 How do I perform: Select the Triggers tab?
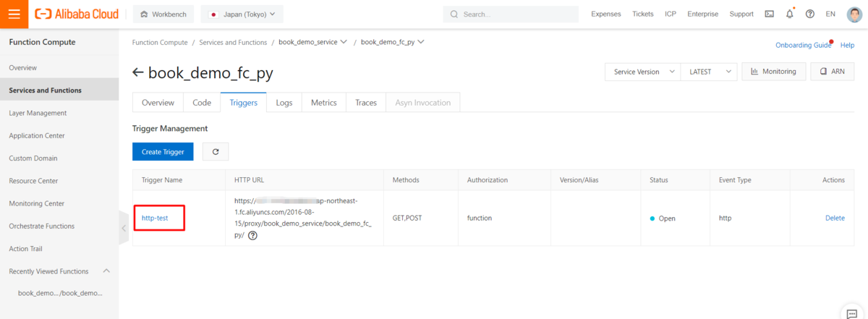[244, 103]
